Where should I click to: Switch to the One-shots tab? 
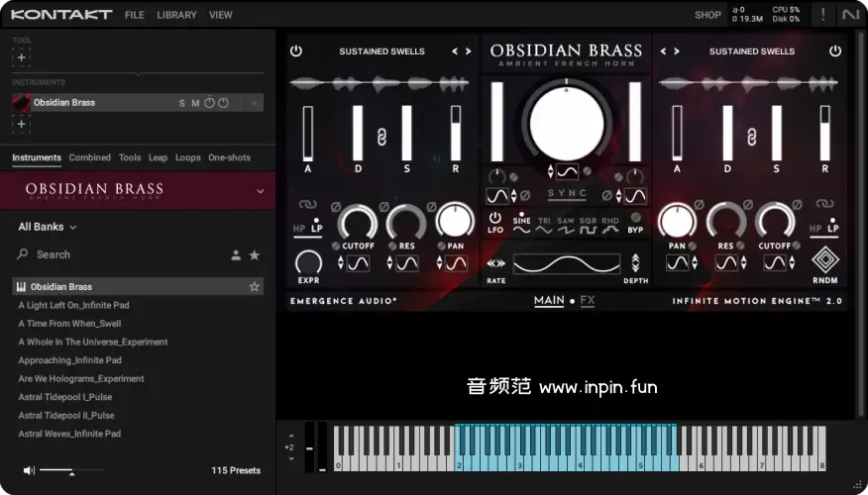coord(229,157)
